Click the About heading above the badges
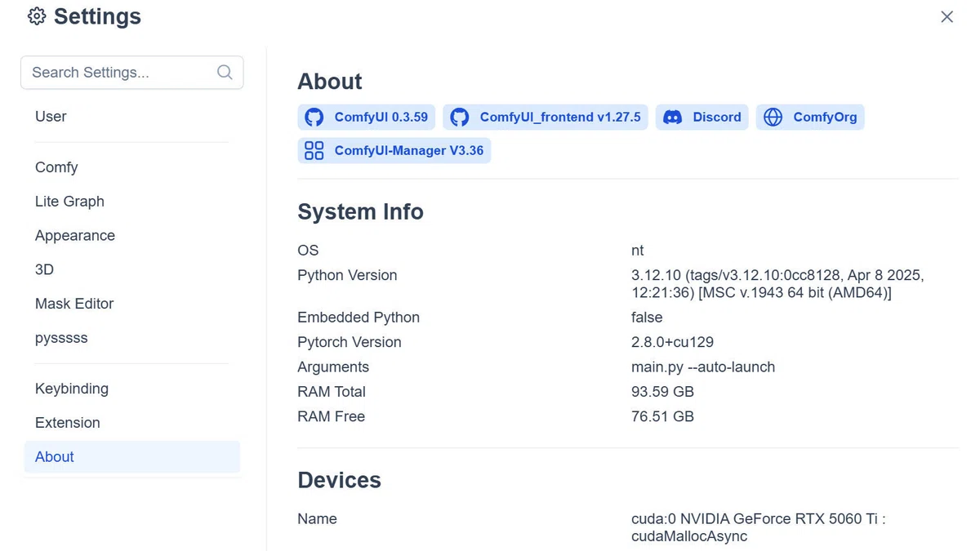This screenshot has height=551, width=980. coord(329,82)
